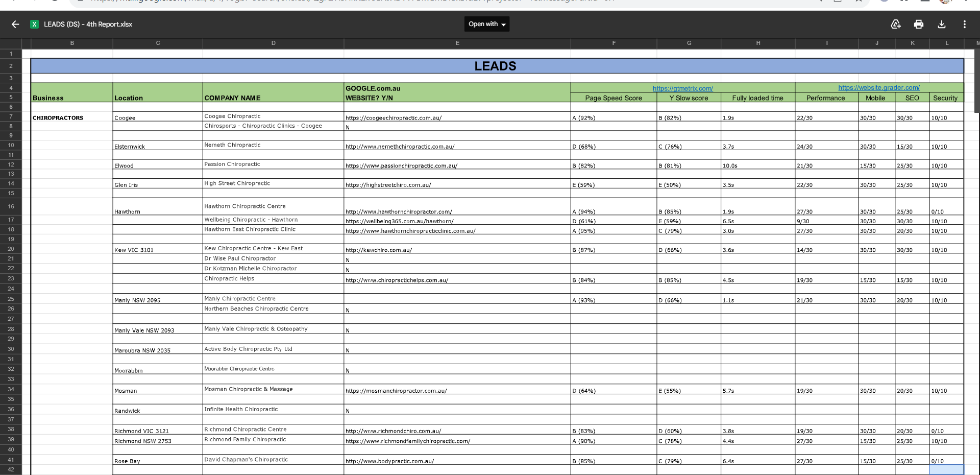Screen dimensions: 980x475
Task: Select column B header
Action: coord(72,43)
